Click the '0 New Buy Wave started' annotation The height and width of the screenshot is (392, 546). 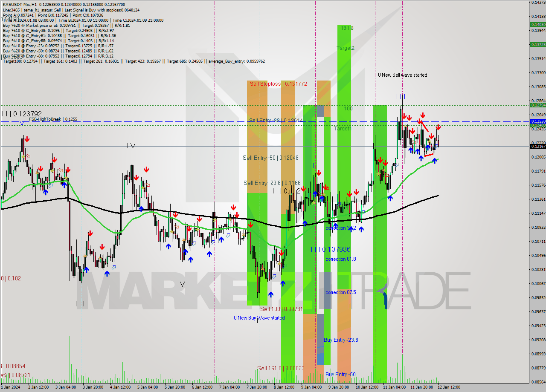pos(259,318)
